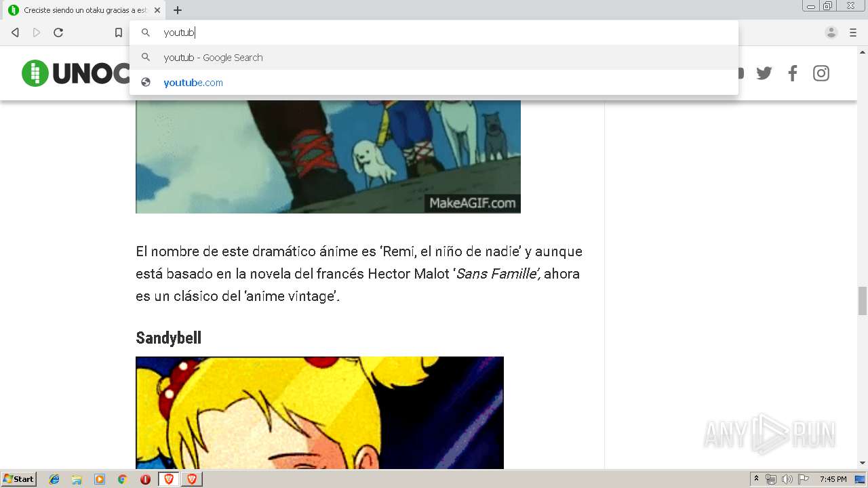Screen dimensions: 868x488
Task: Open the site's Instagram page
Action: pos(821,73)
